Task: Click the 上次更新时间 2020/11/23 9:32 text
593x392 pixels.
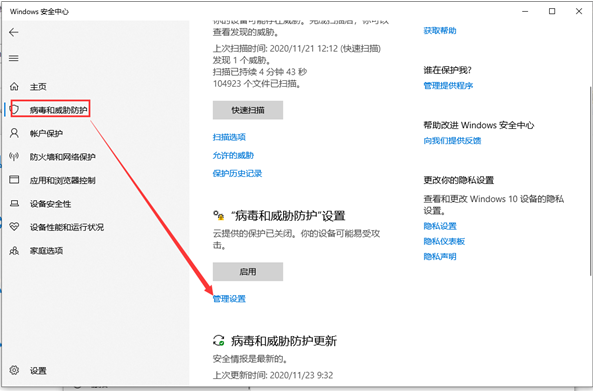Action: (273, 375)
